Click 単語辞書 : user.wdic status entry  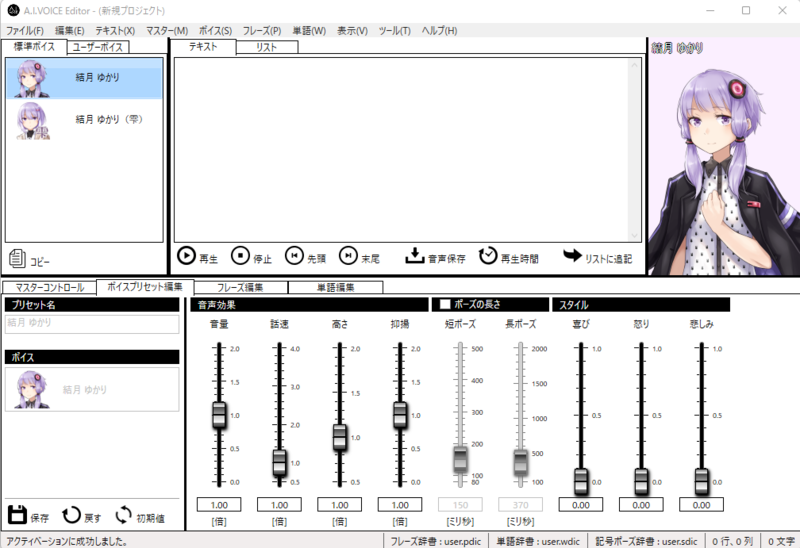point(538,541)
